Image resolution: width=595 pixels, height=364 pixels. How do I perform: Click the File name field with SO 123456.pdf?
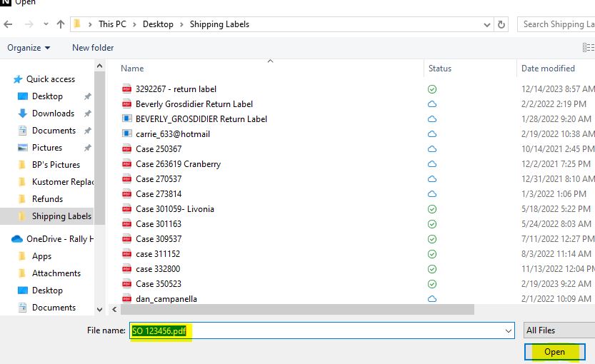tap(321, 330)
